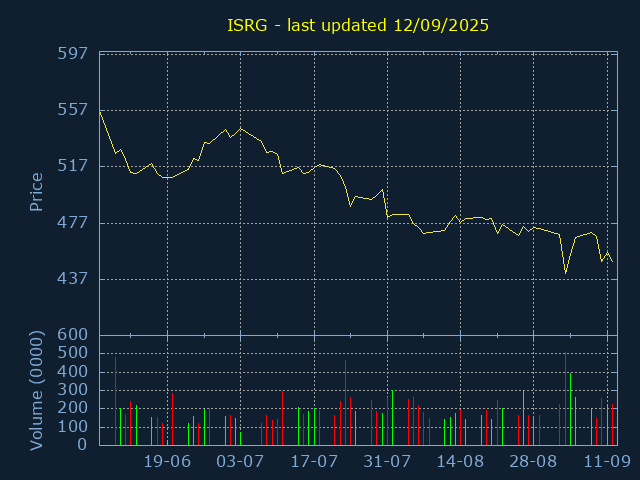Click the date label 31-07
Screen dimensions: 640x480
[x=387, y=462]
